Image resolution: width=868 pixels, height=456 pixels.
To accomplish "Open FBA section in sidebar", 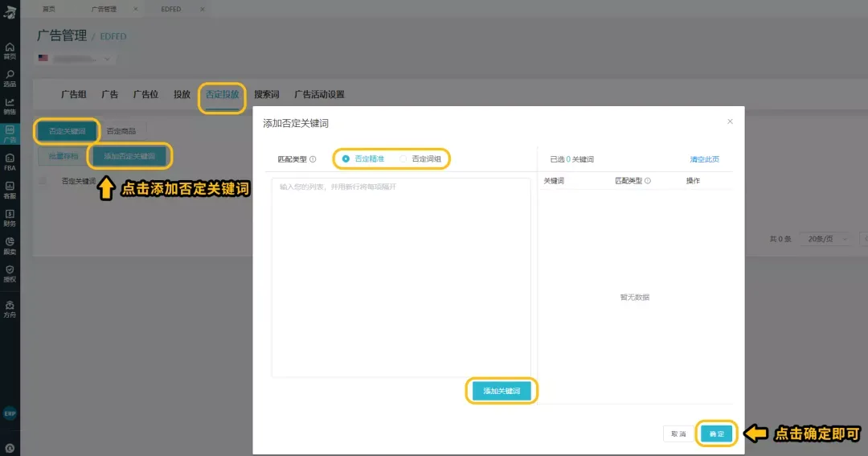I will click(x=10, y=162).
